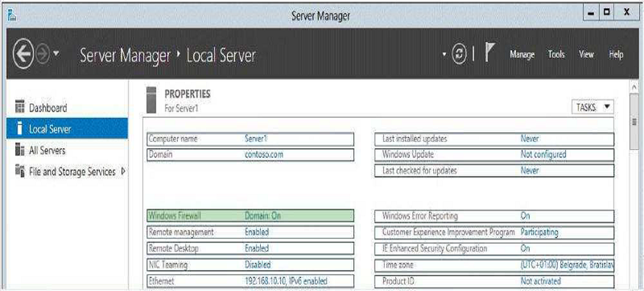644x291 pixels.
Task: Expand File and Storage Services arrow
Action: pos(123,172)
